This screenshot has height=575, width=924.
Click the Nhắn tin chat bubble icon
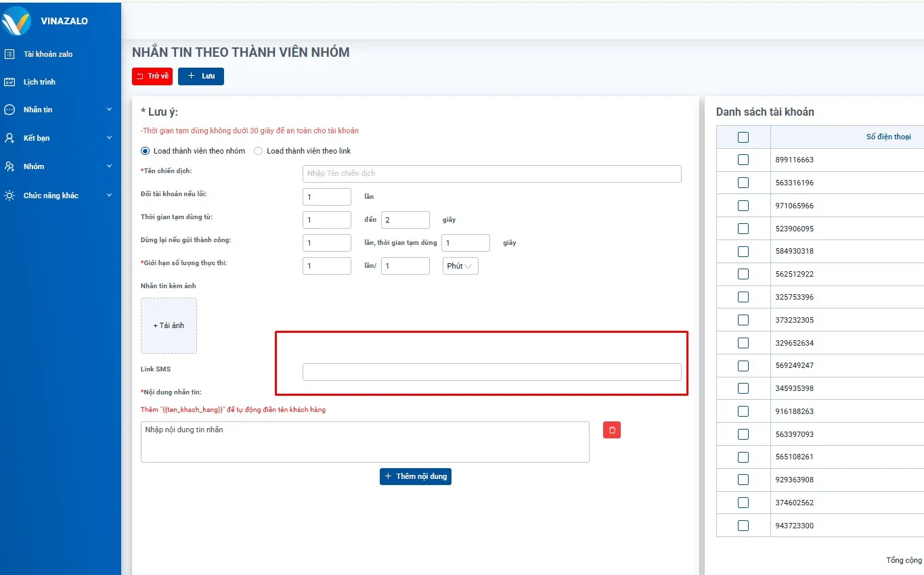click(x=9, y=110)
